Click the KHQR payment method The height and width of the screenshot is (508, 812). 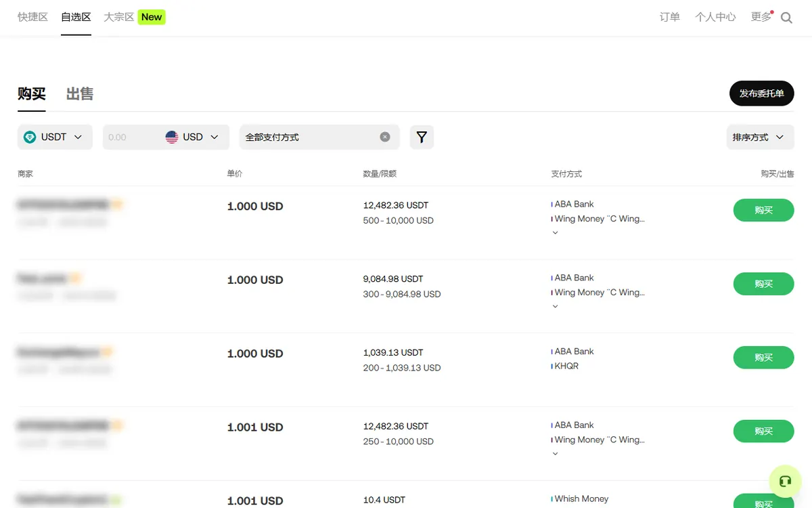click(566, 366)
